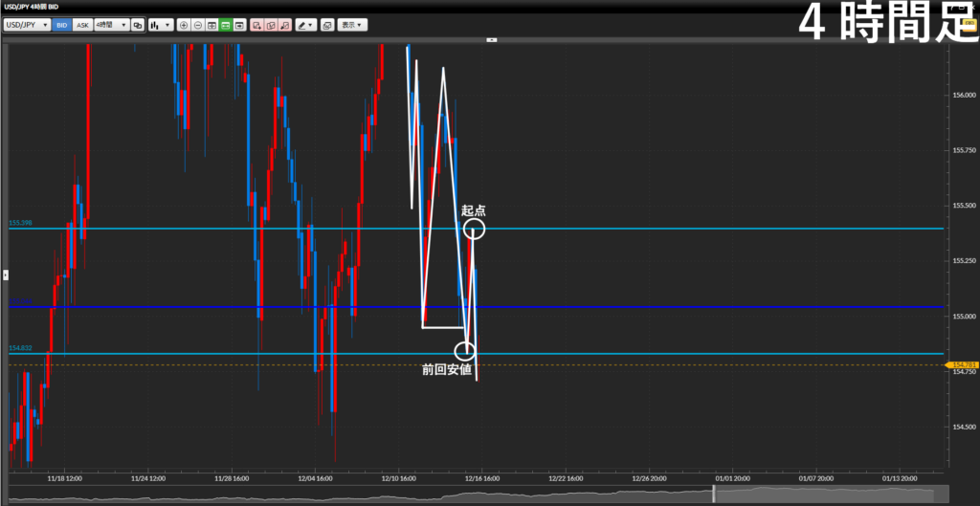Viewport: 980px width, 506px height.
Task: Open the 4時間 timeframe dropdown
Action: (111, 24)
